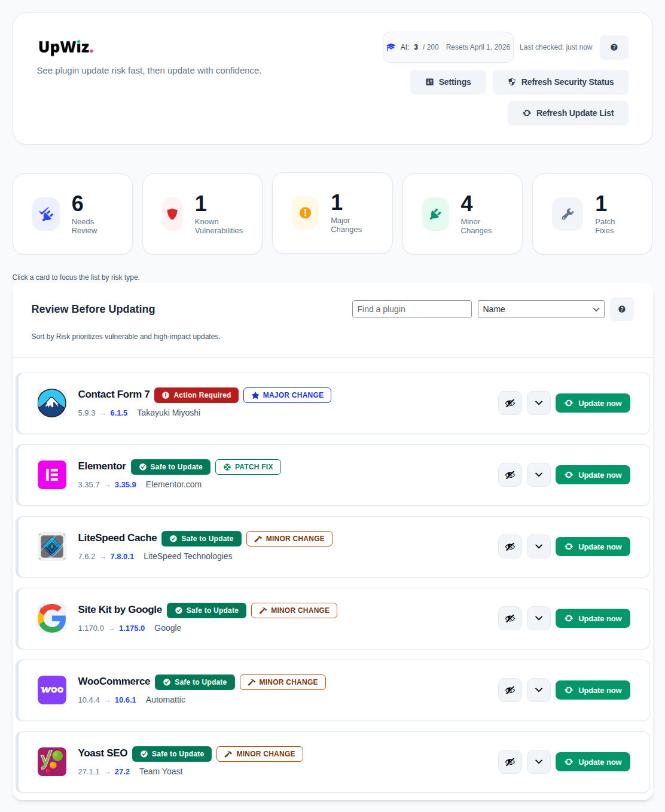
Task: Update Site Kit by Google now
Action: pyautogui.click(x=593, y=618)
